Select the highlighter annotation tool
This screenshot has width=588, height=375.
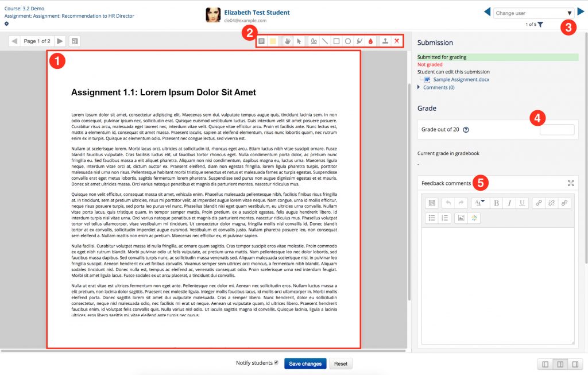[359, 41]
